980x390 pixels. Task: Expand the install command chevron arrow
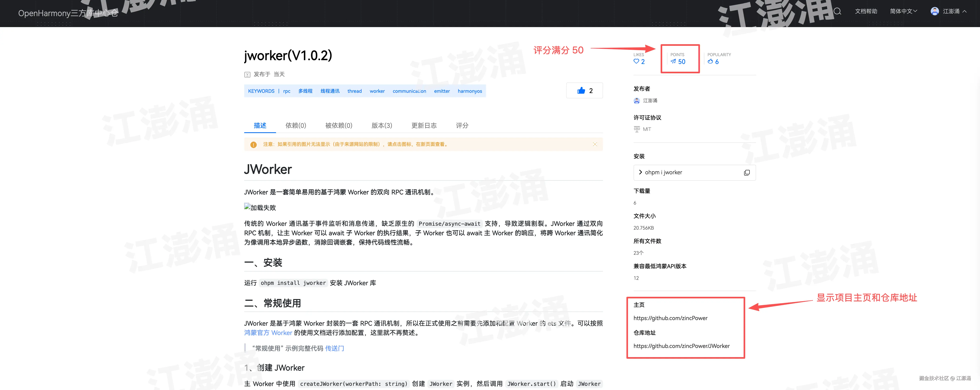point(640,172)
